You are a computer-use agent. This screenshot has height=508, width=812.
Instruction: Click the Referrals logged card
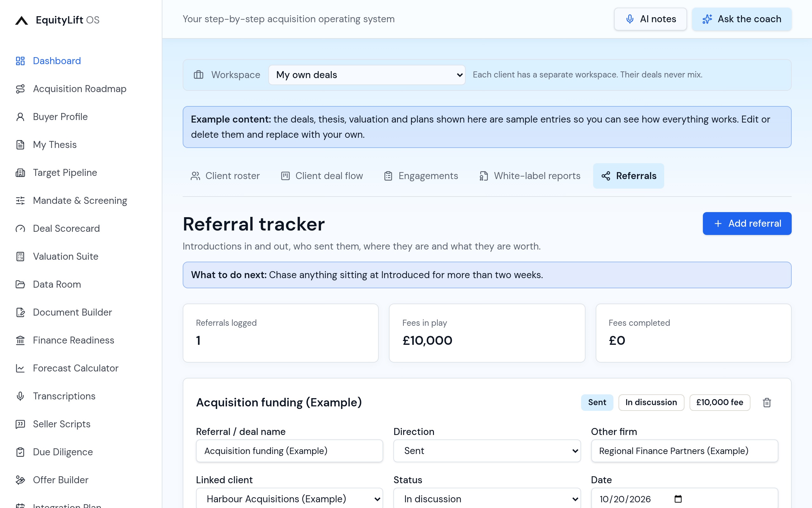coord(280,333)
